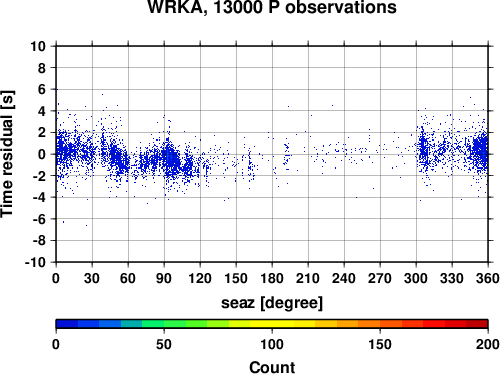Click the x-axis tick label 300

pos(416,278)
